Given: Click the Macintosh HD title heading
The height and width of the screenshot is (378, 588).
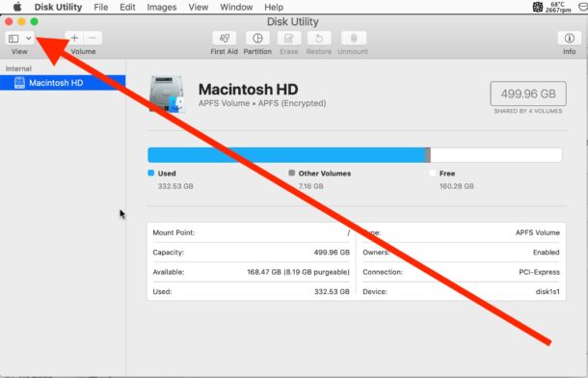Looking at the screenshot, I should click(x=249, y=90).
